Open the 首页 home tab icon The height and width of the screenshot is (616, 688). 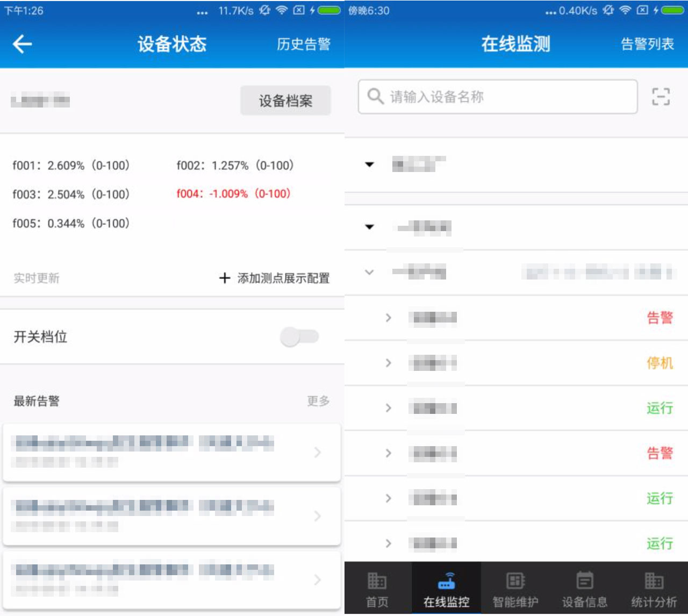pyautogui.click(x=377, y=582)
